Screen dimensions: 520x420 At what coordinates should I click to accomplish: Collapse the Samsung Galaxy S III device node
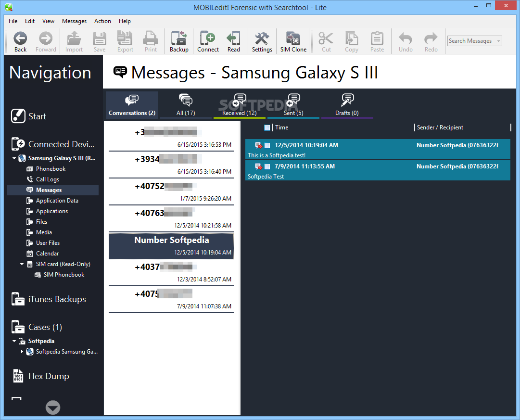(14, 158)
